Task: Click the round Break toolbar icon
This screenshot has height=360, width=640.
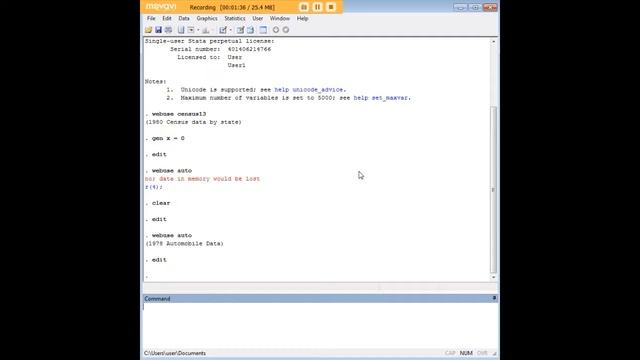Action: pos(286,30)
